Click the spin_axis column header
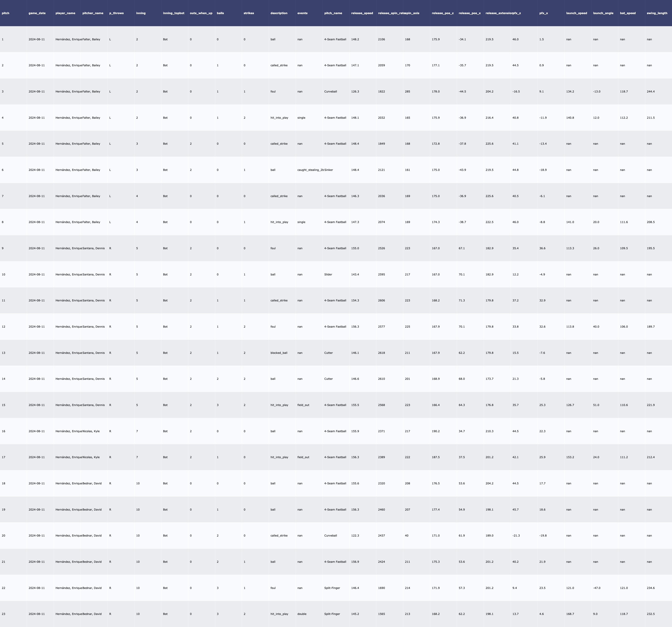Image resolution: width=672 pixels, height=627 pixels. (412, 13)
